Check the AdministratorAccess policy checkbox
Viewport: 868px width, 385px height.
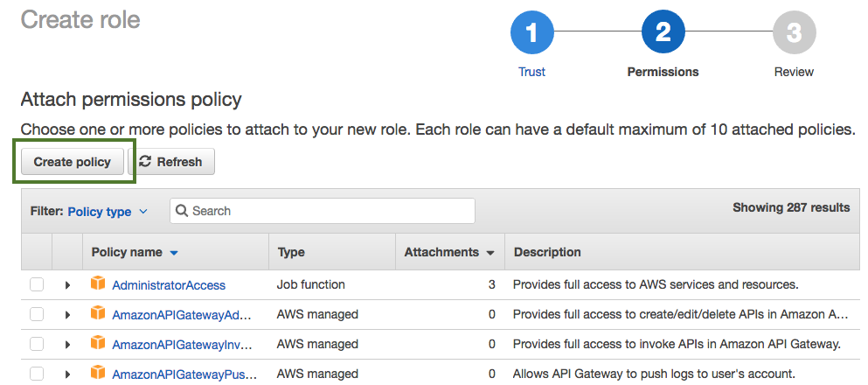(37, 284)
